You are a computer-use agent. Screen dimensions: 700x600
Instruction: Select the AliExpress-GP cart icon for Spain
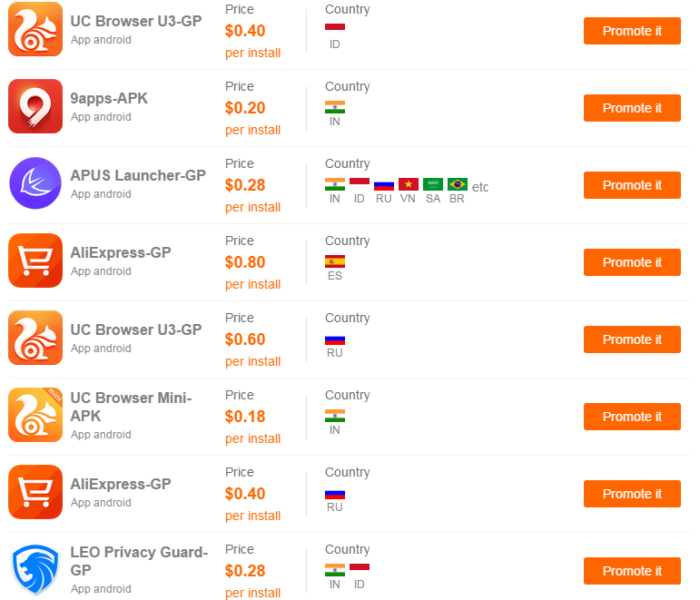point(35,261)
